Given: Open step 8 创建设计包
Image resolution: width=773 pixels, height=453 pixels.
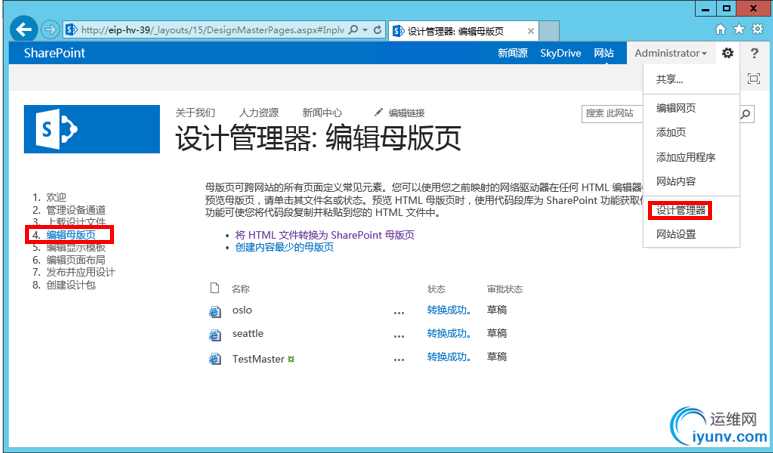Looking at the screenshot, I should coord(71,285).
